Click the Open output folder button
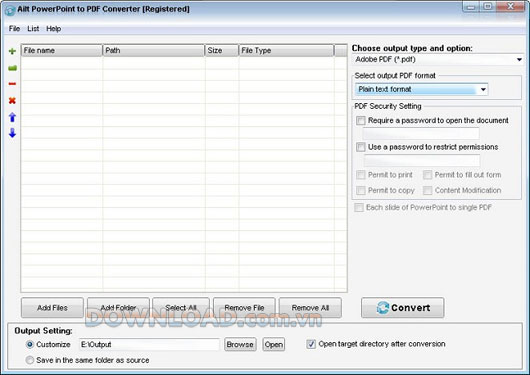The height and width of the screenshot is (375, 530). coord(274,345)
